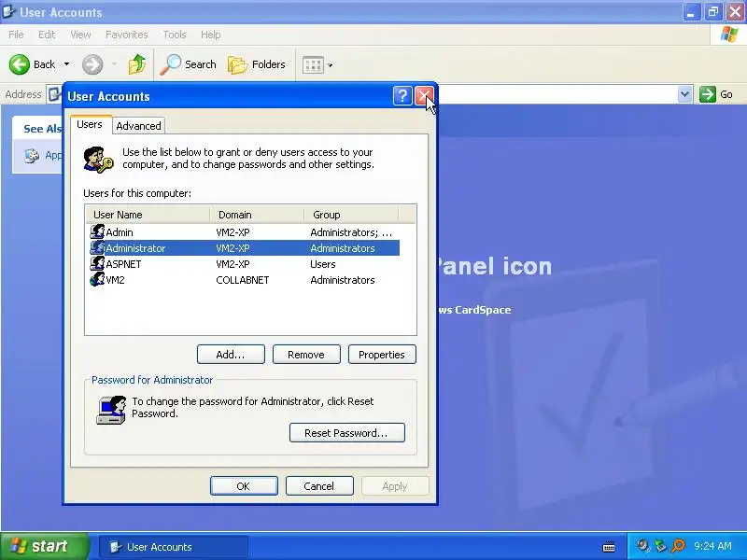Open the Help menu

(211, 35)
